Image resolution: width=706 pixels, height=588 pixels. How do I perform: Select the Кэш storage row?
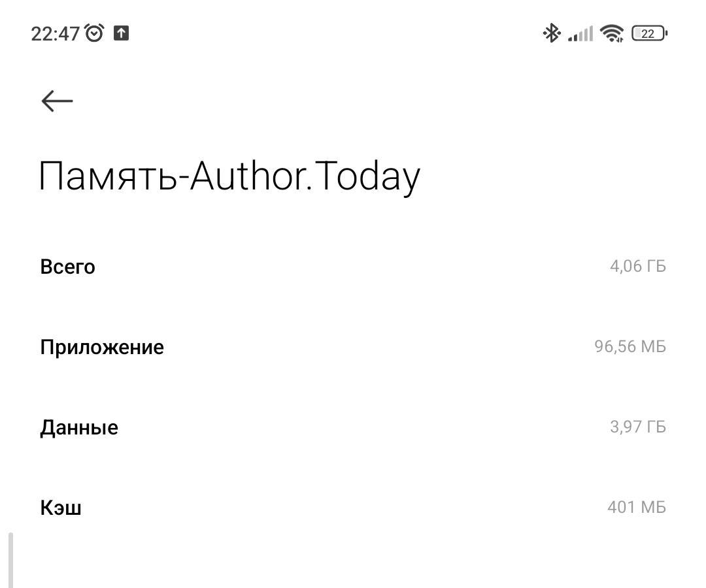coord(353,508)
